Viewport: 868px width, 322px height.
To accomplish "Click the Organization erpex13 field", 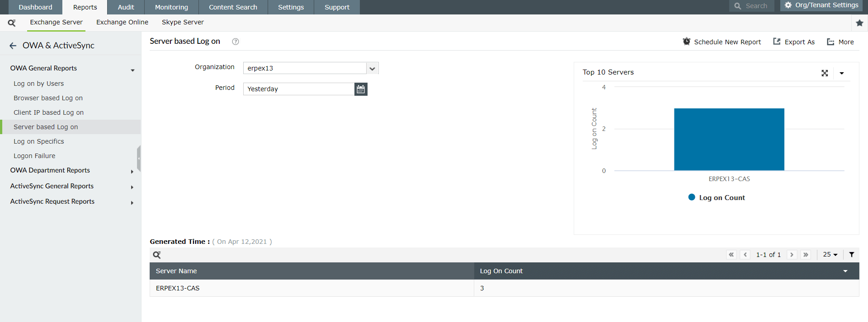I will (305, 68).
